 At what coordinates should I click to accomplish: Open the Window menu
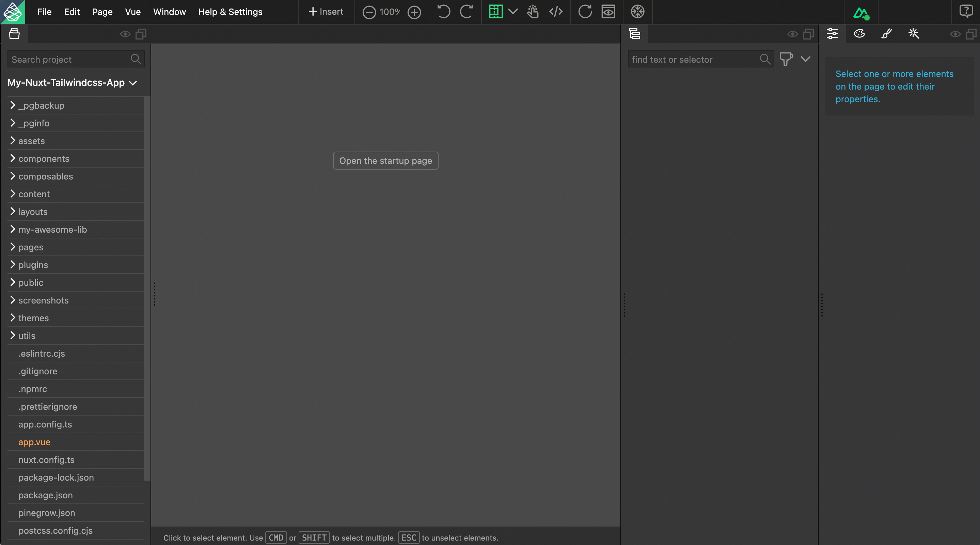point(169,12)
